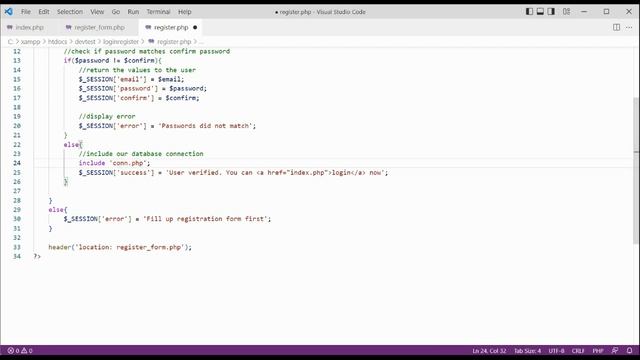Viewport: 640px width, 360px height.
Task: Click the C: breadcrumb root
Action: coord(11,42)
